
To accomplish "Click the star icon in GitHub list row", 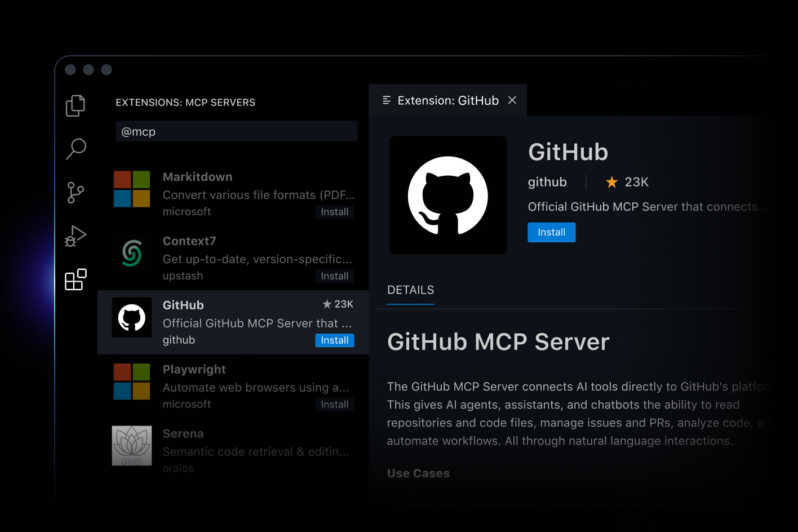I will [x=327, y=304].
